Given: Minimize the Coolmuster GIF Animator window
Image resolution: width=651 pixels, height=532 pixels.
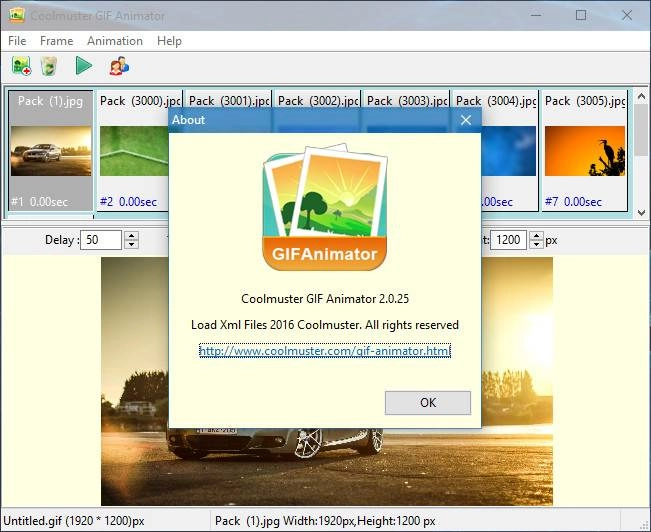Looking at the screenshot, I should [536, 15].
